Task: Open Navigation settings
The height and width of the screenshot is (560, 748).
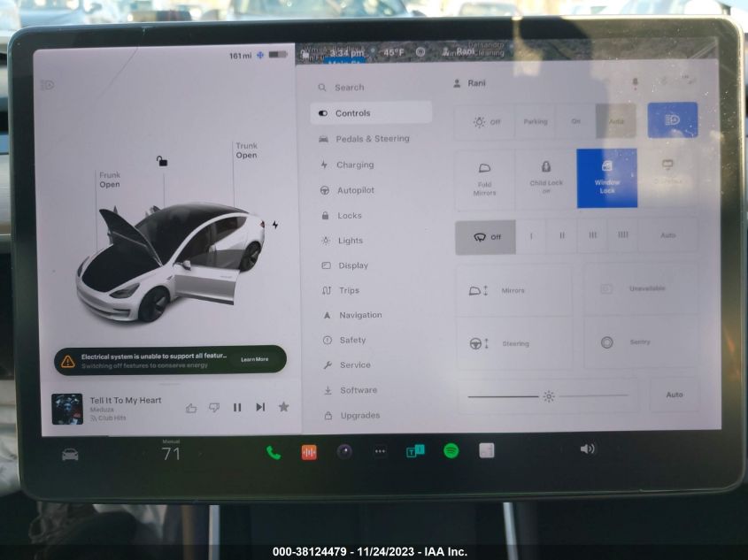Action: [352, 315]
